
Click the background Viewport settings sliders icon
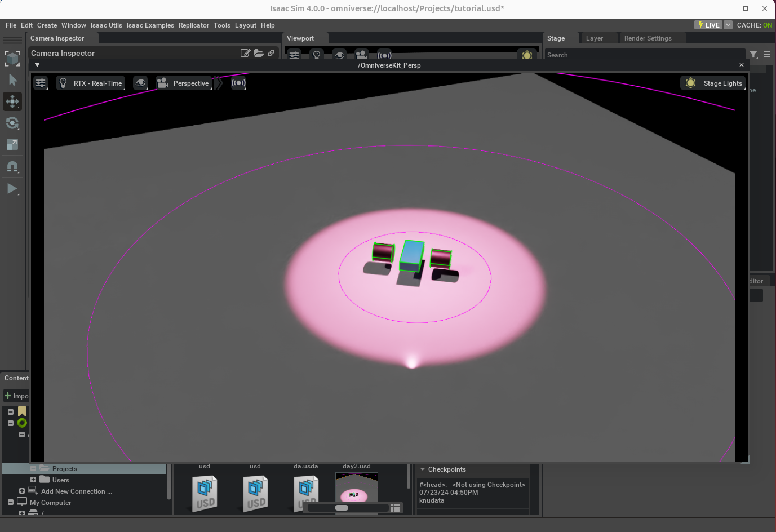pos(294,55)
